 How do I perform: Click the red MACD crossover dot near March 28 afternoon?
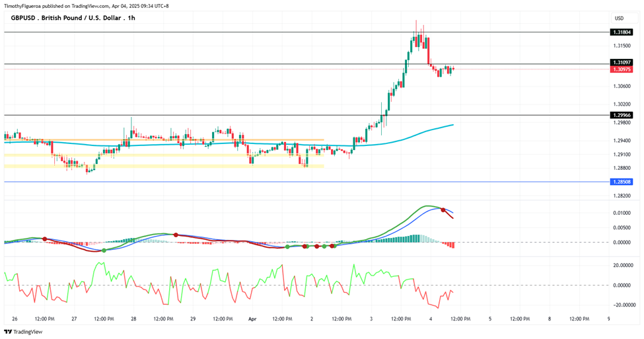pyautogui.click(x=176, y=235)
